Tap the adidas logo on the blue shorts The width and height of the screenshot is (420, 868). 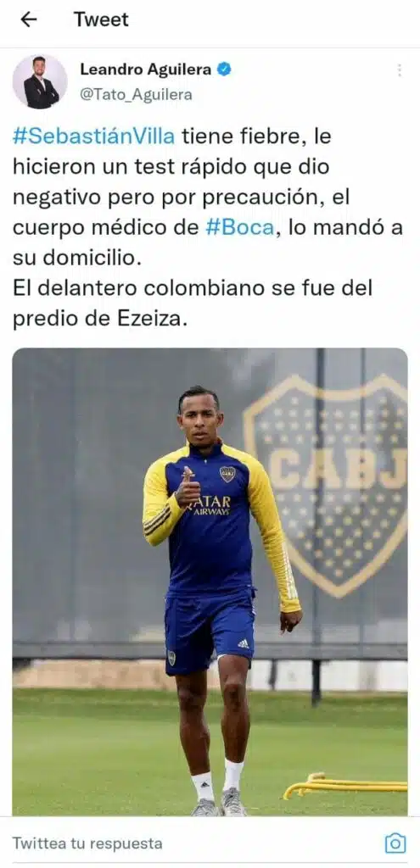pyautogui.click(x=244, y=644)
